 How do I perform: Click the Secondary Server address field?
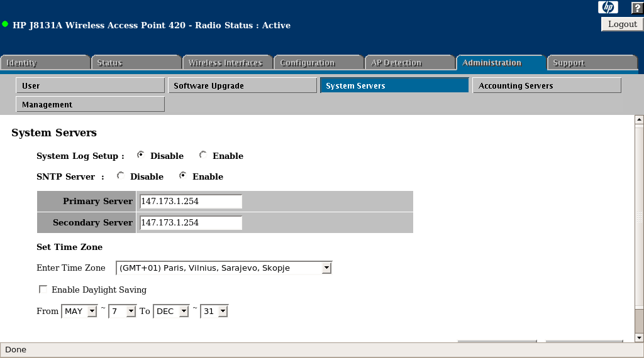click(191, 222)
